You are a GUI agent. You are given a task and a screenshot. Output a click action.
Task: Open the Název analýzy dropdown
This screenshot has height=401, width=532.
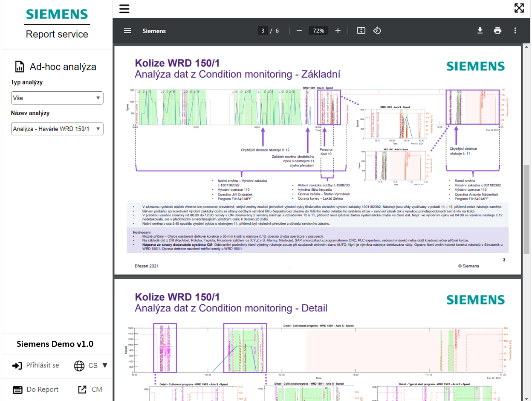(57, 128)
